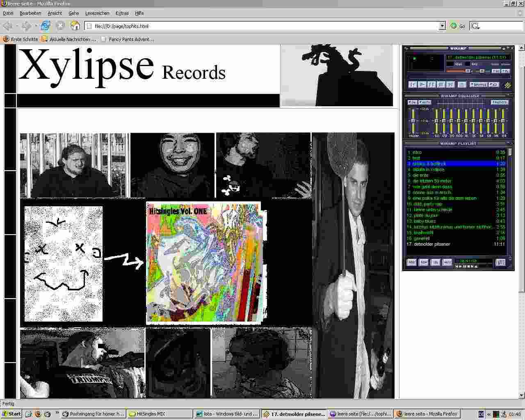Toggle the equalizer ON button

coord(412,102)
